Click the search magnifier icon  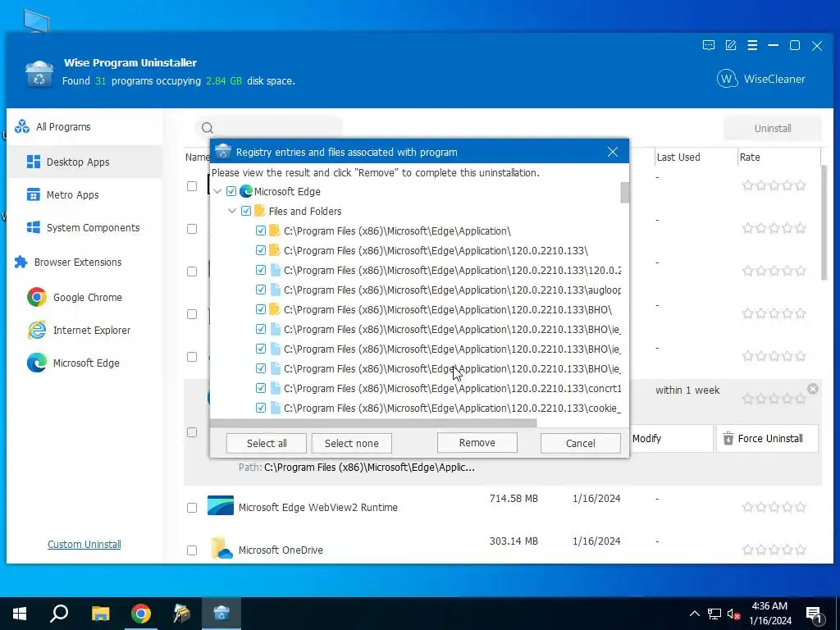point(208,128)
